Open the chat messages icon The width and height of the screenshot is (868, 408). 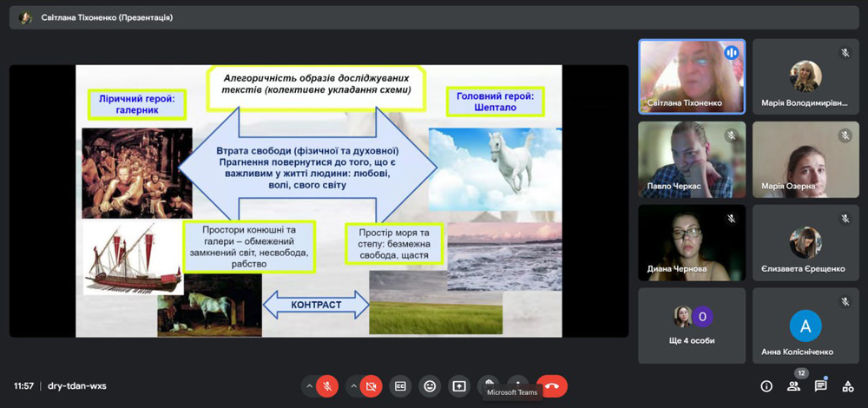[x=820, y=386]
